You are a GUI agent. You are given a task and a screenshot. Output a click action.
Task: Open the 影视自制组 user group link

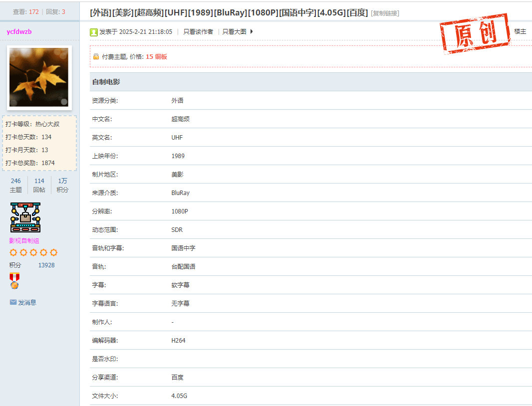(x=24, y=241)
